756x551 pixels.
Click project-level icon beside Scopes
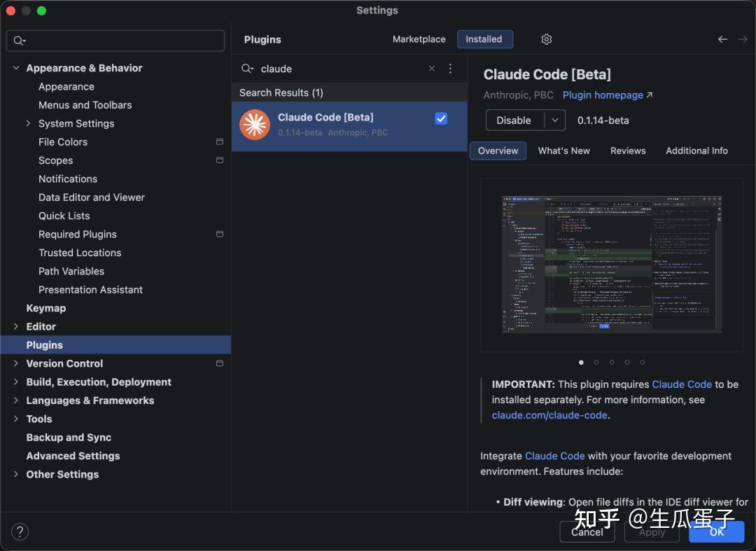pos(219,160)
